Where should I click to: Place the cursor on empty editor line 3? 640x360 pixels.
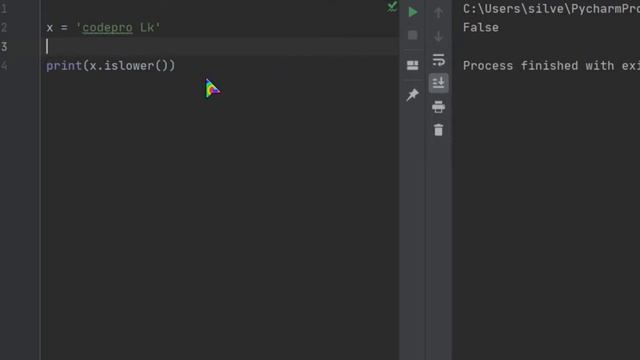pyautogui.click(x=220, y=47)
